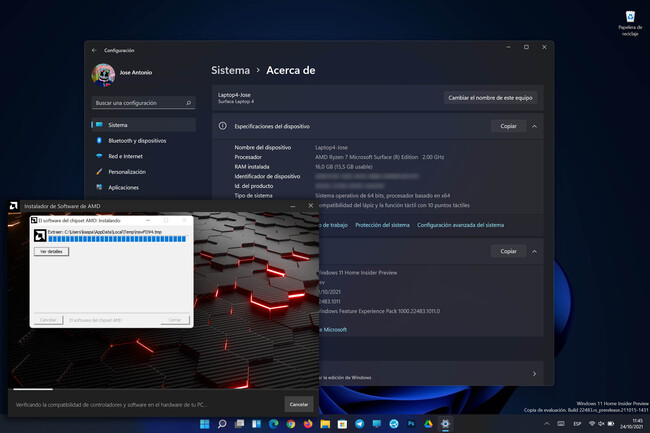The width and height of the screenshot is (650, 433).
Task: Click processor value AMD Ryzen 7 text
Action: click(x=379, y=157)
